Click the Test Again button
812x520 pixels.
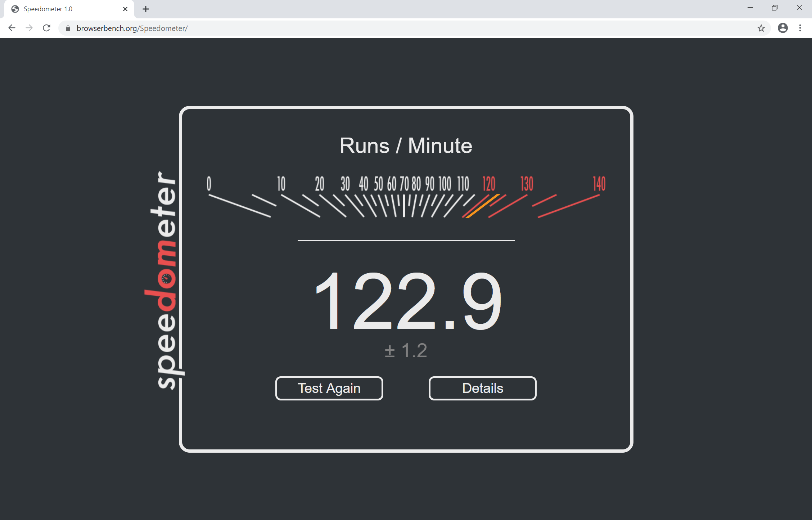[329, 388]
